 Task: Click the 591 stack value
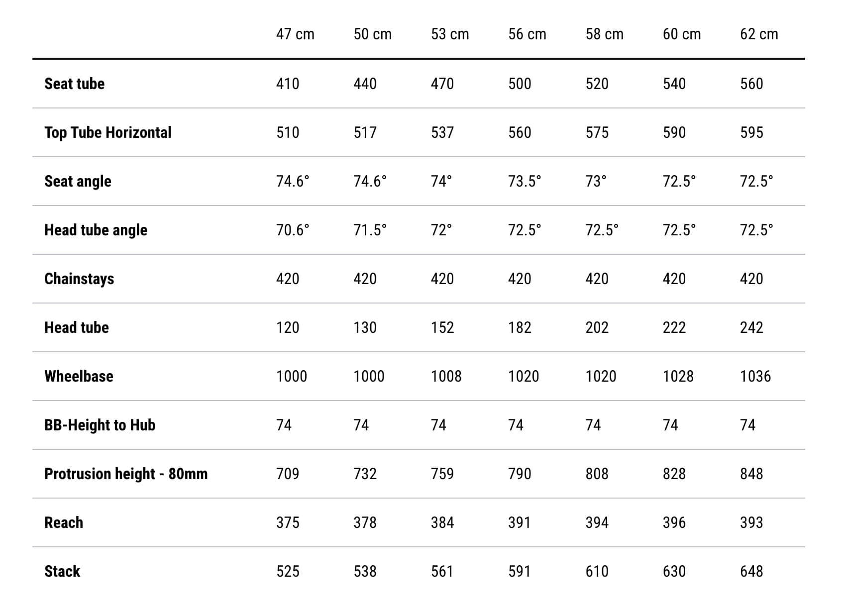point(520,571)
